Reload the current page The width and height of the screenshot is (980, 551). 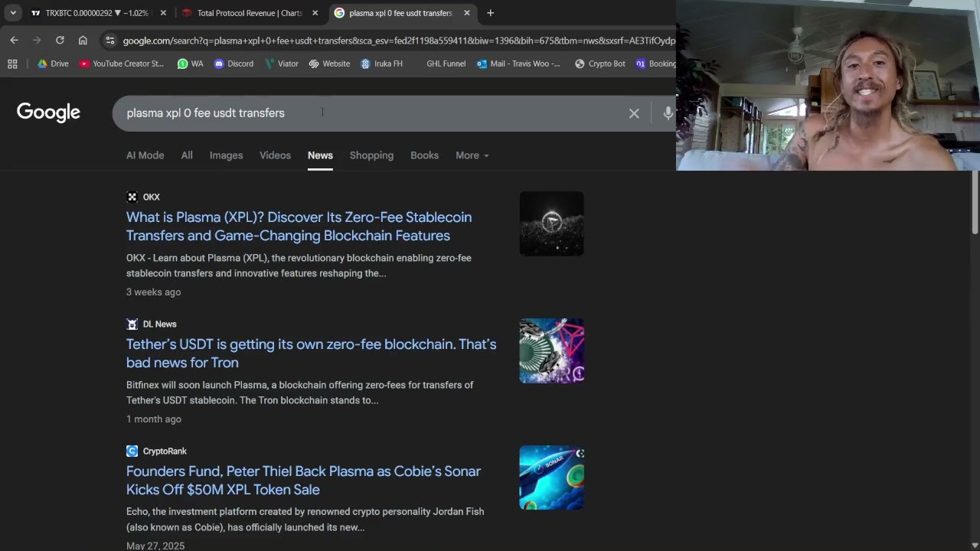point(60,40)
